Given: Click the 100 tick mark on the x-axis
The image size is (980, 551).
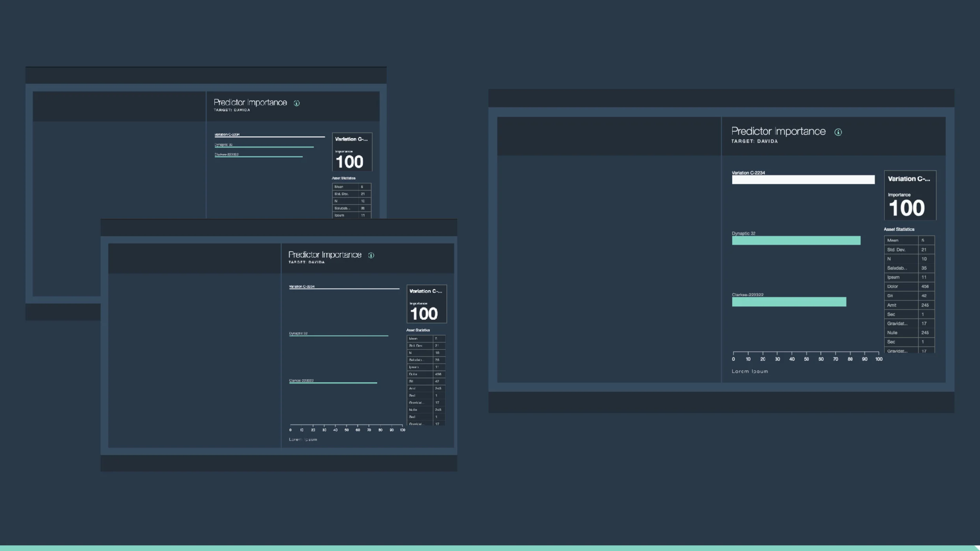Looking at the screenshot, I should pyautogui.click(x=879, y=358).
